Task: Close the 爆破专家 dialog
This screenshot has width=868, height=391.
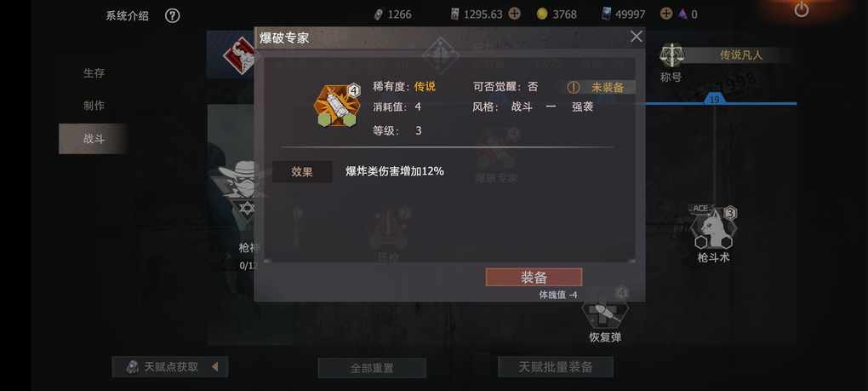Action: [637, 37]
